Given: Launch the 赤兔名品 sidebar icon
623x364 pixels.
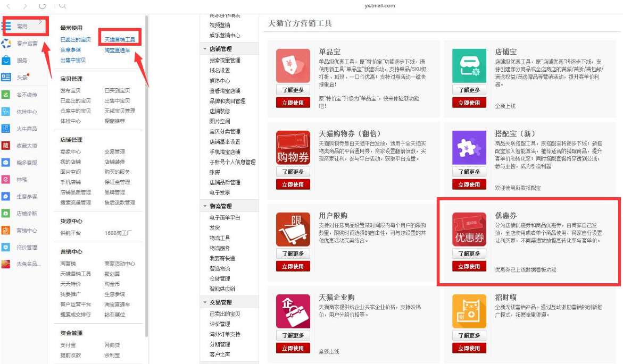Looking at the screenshot, I should [x=5, y=264].
